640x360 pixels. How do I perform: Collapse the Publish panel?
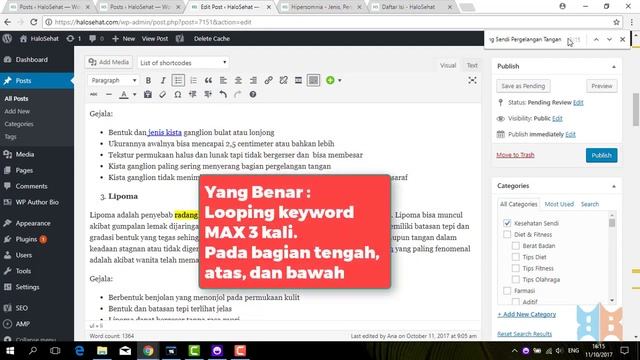coord(613,67)
